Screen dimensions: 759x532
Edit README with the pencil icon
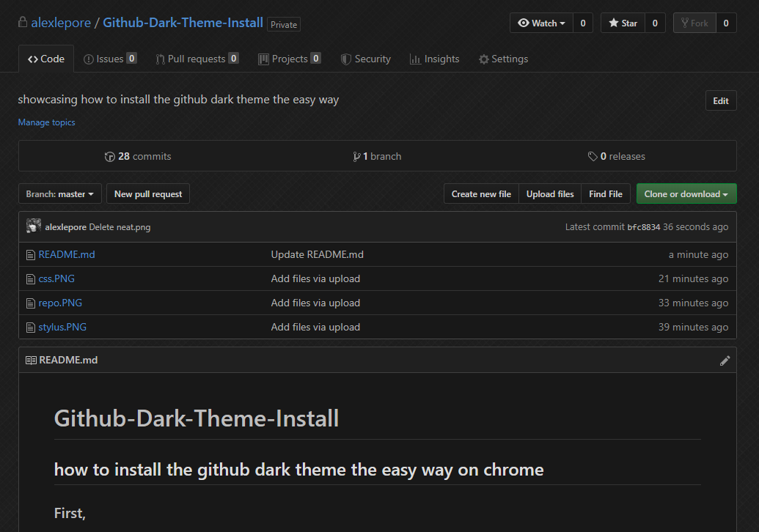pyautogui.click(x=725, y=361)
